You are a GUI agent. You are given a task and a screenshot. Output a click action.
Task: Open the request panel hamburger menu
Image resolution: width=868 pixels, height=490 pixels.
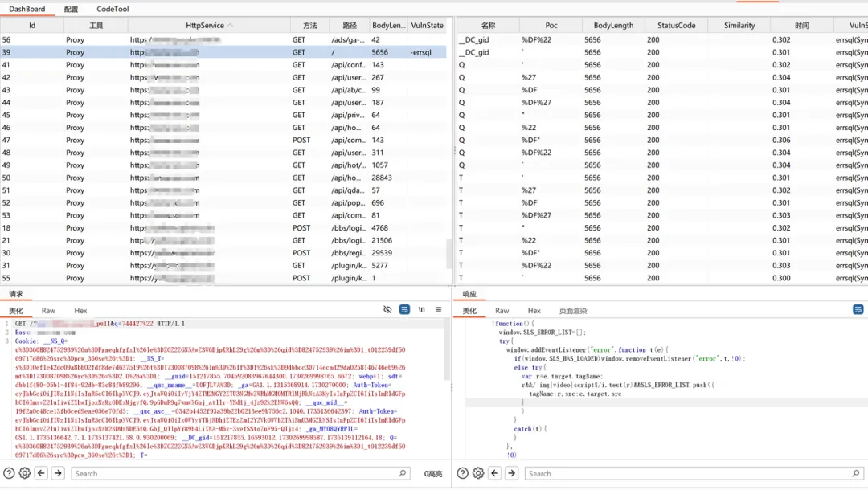[439, 310]
